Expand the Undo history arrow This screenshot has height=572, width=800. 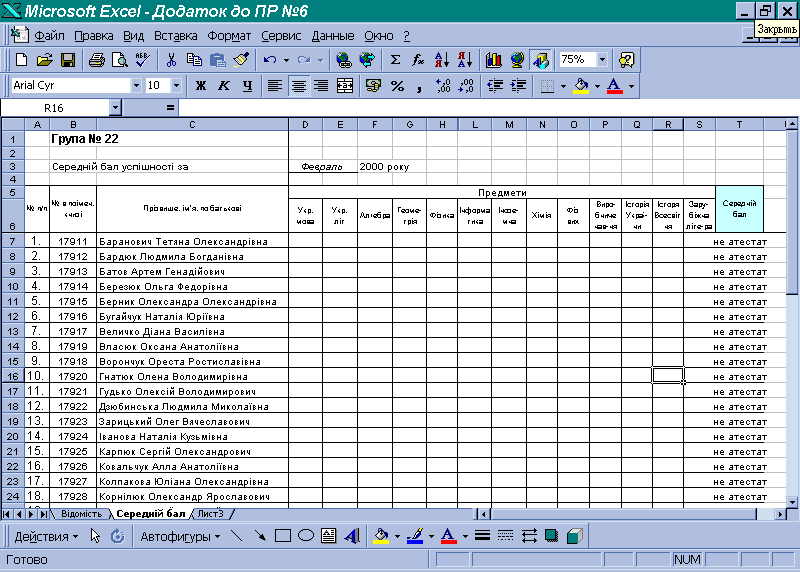[286, 60]
